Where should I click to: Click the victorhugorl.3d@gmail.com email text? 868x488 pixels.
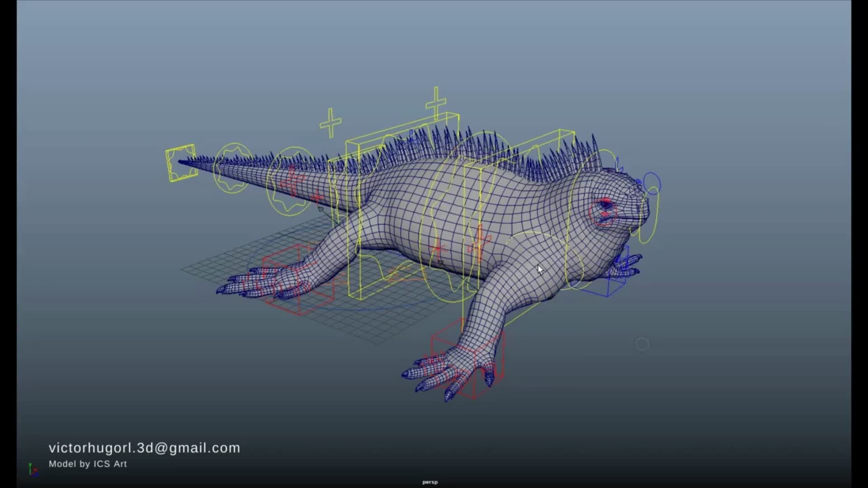(144, 448)
